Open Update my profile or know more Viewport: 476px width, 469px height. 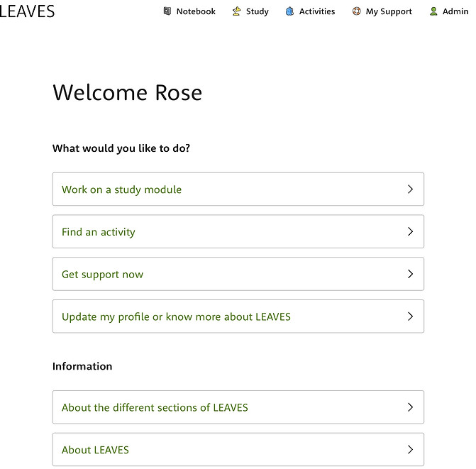point(238,316)
